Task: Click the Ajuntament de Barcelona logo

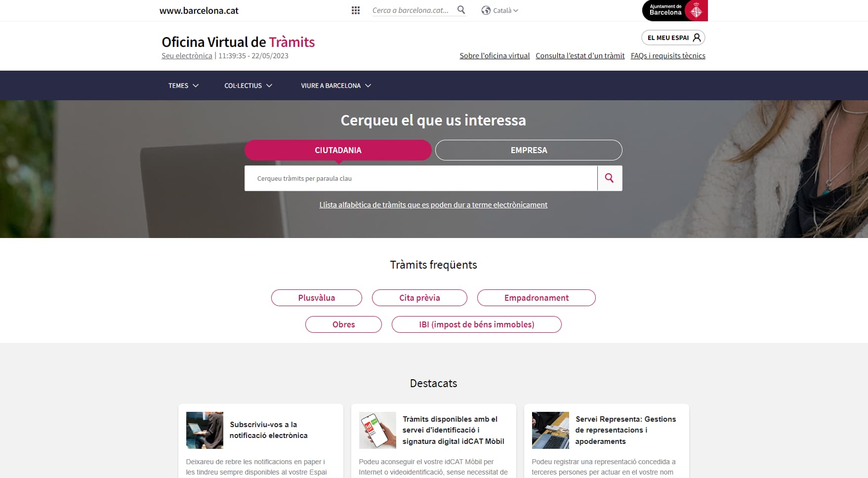Action: [x=674, y=10]
